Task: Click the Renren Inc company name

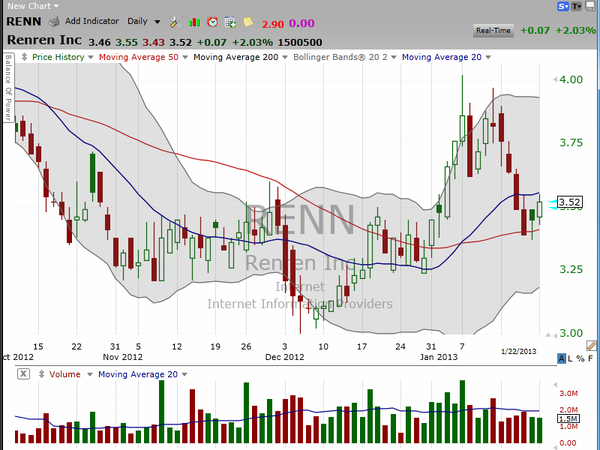Action: (44, 40)
